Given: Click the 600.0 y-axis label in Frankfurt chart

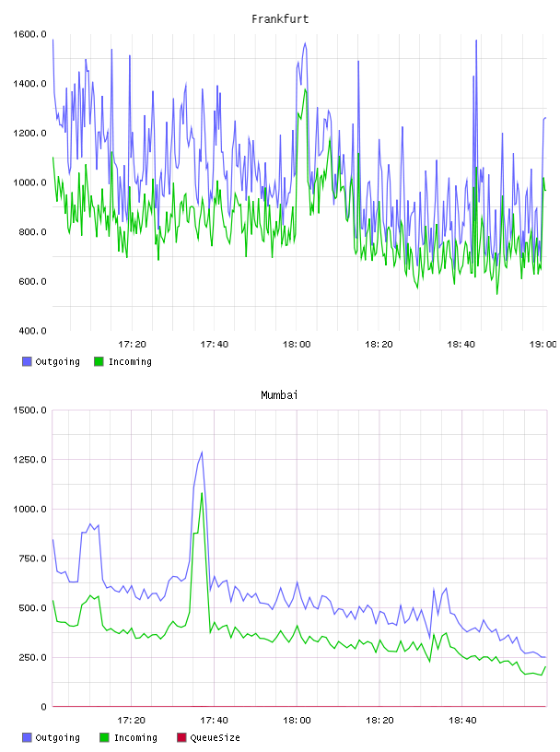Looking at the screenshot, I should [x=32, y=281].
